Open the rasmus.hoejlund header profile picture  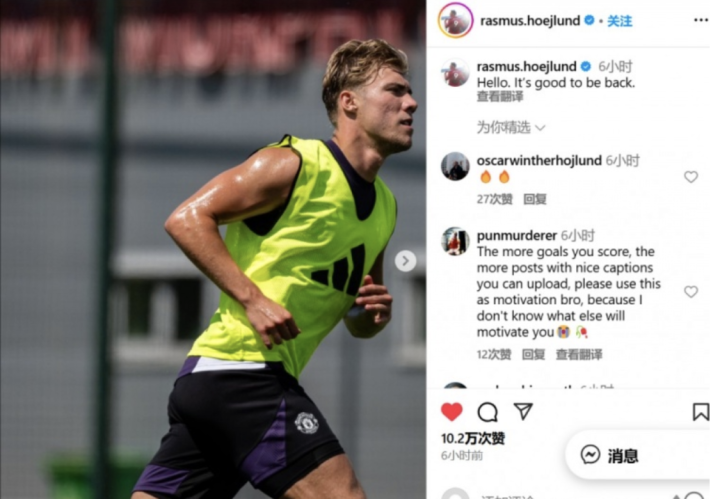(455, 20)
